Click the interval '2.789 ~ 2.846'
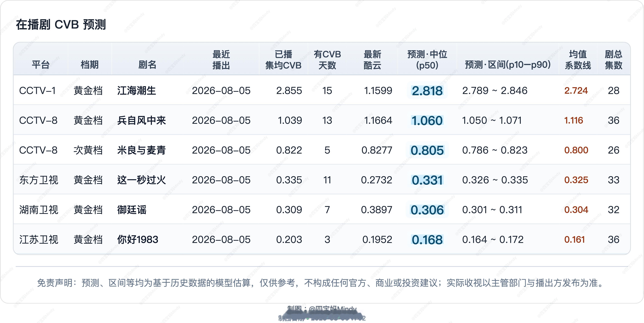The height and width of the screenshot is (323, 644). [x=495, y=91]
